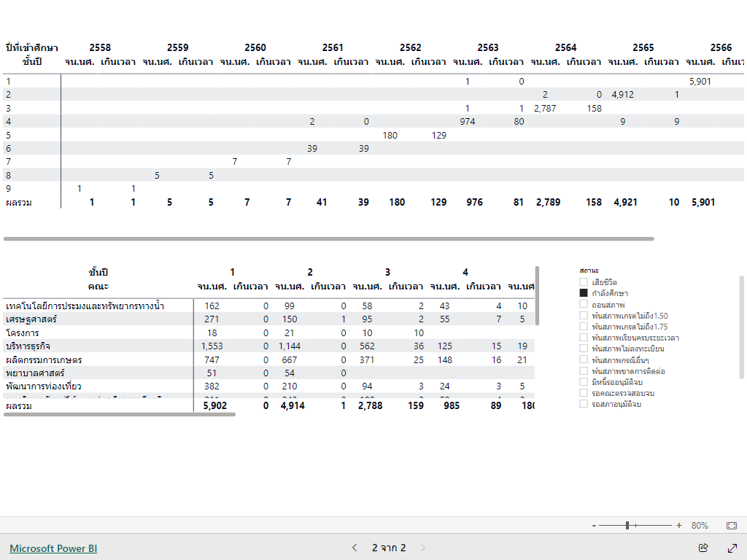Enter full screen mode
Viewport: 747px width, 560px height.
click(x=732, y=548)
